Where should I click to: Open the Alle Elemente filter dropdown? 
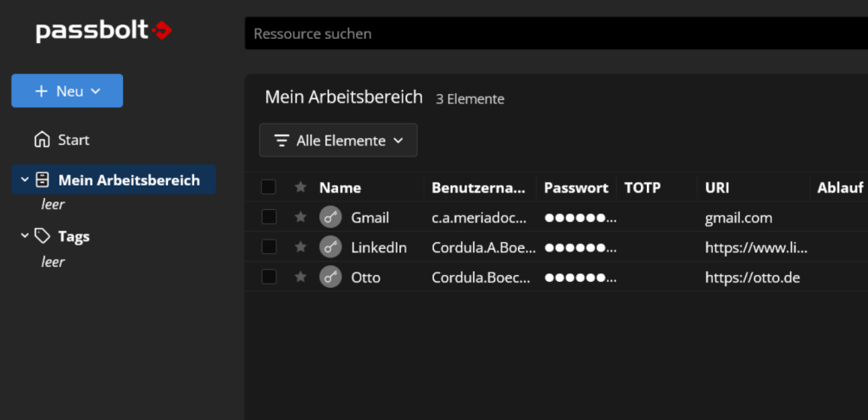point(338,141)
